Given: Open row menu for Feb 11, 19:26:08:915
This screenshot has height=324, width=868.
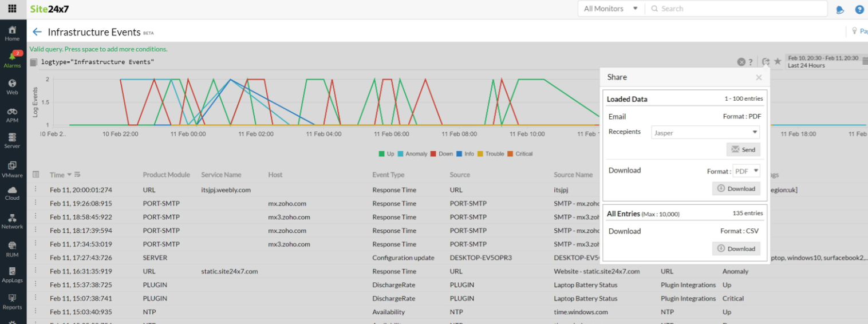Looking at the screenshot, I should pos(35,203).
